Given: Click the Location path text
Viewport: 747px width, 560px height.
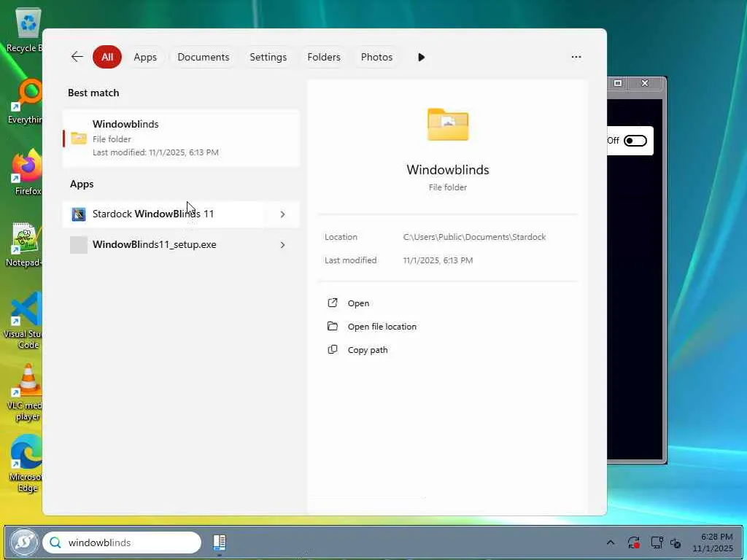Looking at the screenshot, I should [474, 237].
